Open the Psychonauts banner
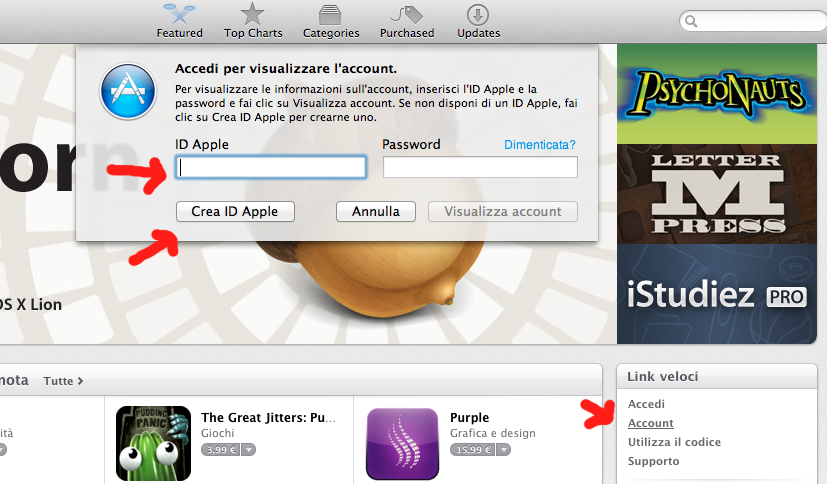827x484 pixels. pyautogui.click(x=717, y=94)
